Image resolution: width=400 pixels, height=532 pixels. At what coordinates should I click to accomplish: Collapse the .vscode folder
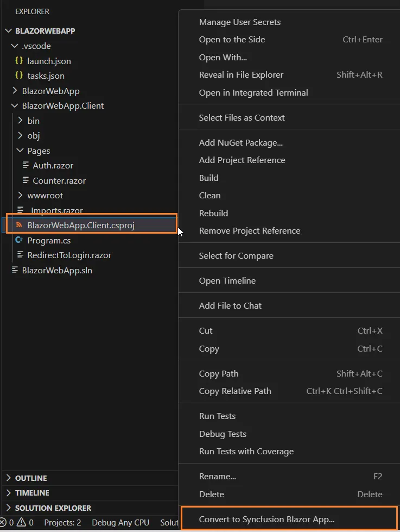[15, 46]
